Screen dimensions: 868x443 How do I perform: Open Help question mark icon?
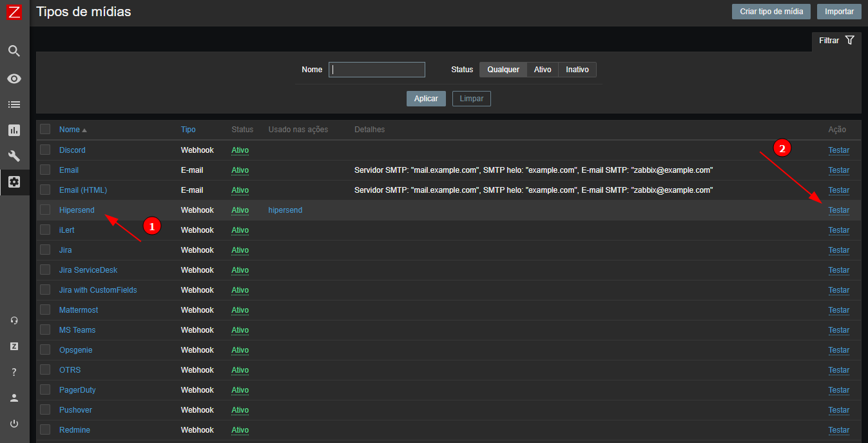point(14,372)
